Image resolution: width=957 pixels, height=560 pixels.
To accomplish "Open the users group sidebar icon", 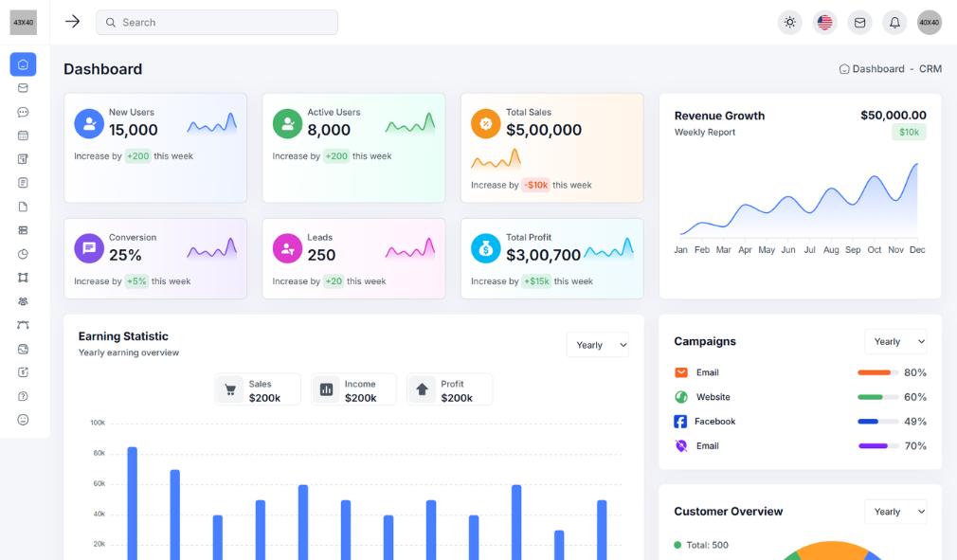I will point(23,301).
